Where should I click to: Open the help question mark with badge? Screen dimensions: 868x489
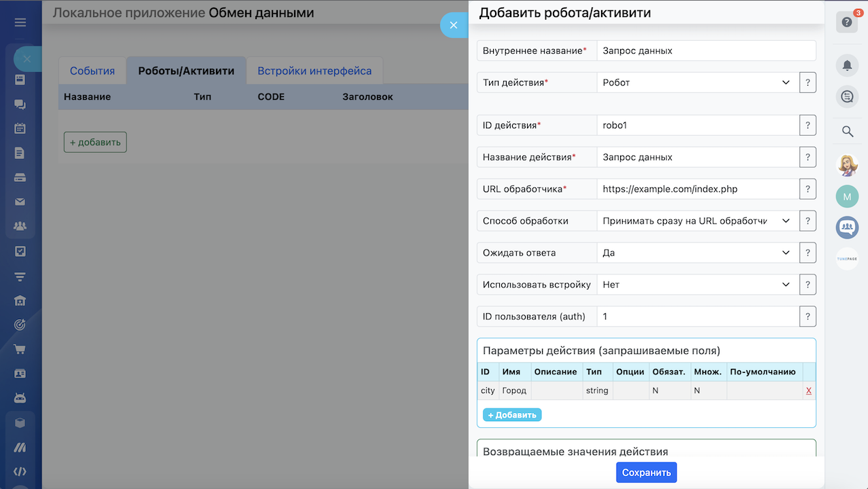847,22
